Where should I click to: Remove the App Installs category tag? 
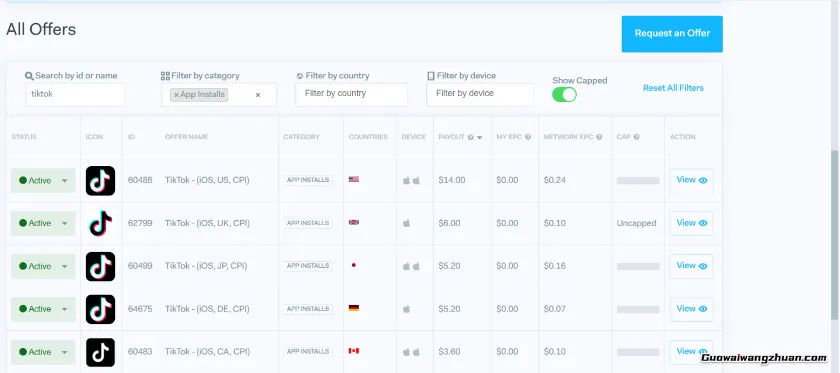pyautogui.click(x=176, y=95)
